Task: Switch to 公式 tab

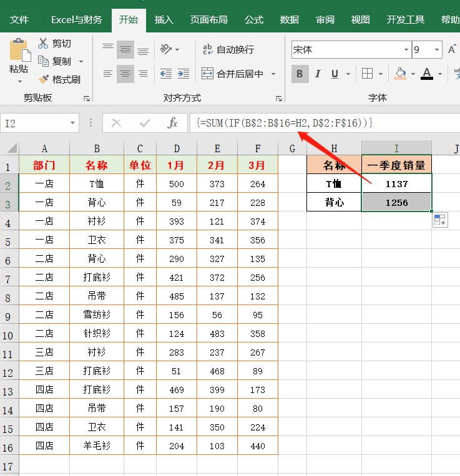Action: tap(254, 20)
